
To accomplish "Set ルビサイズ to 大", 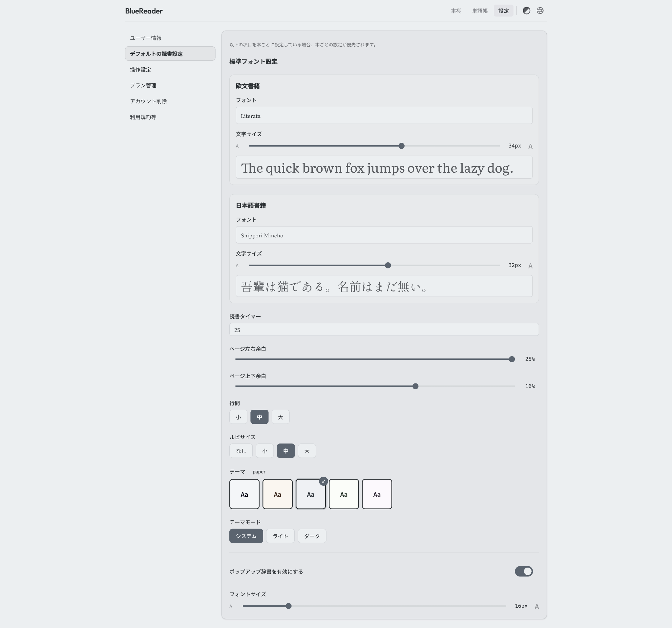I will [307, 451].
